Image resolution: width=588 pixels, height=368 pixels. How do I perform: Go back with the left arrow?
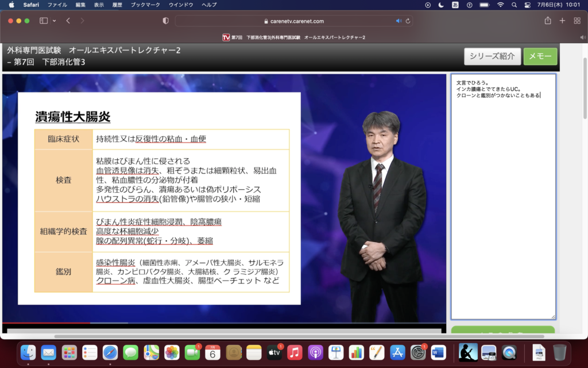click(68, 21)
